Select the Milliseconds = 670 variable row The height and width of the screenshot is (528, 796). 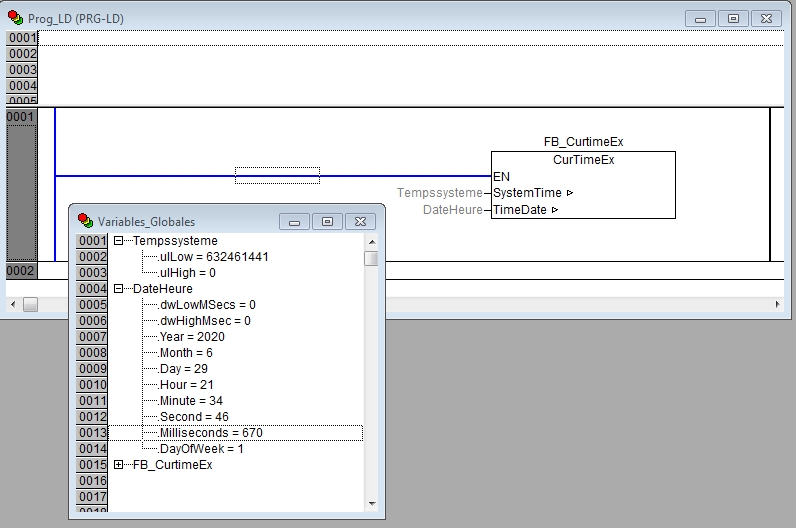[x=210, y=433]
